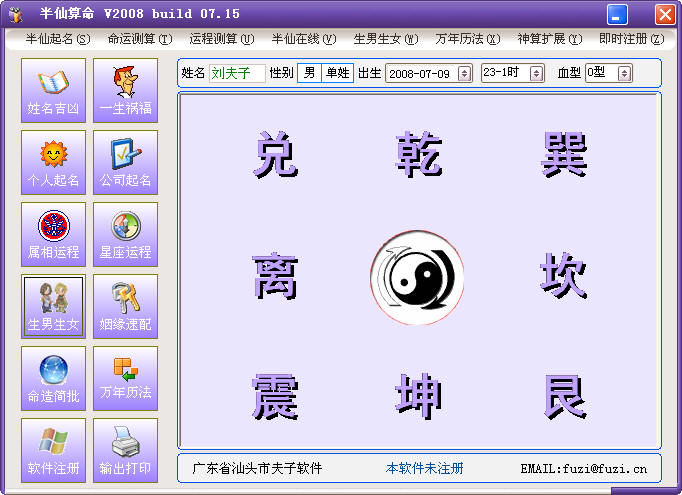Open the 运程测算(U) menu

[x=222, y=39]
